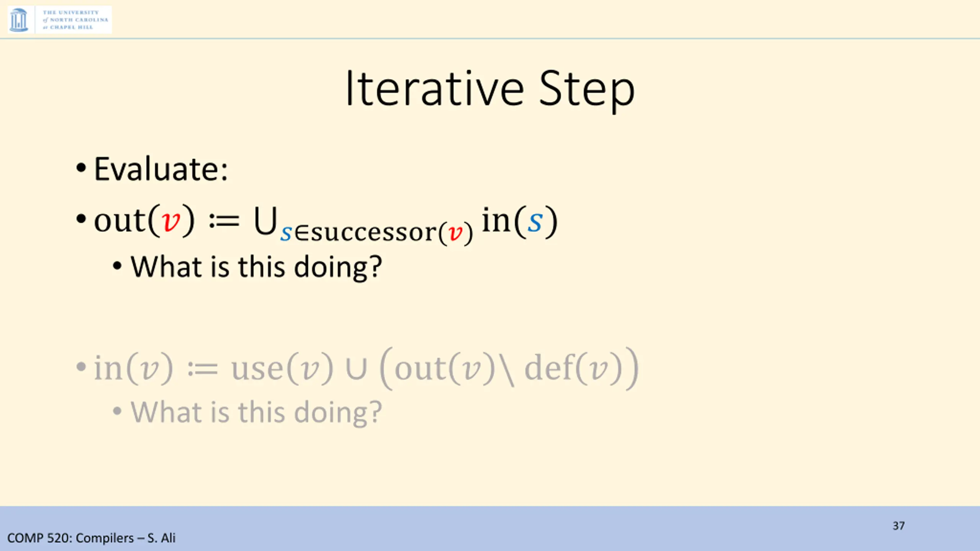Viewport: 980px width, 551px height.
Task: Click the bullet point before "Evaluate:"
Action: point(81,168)
